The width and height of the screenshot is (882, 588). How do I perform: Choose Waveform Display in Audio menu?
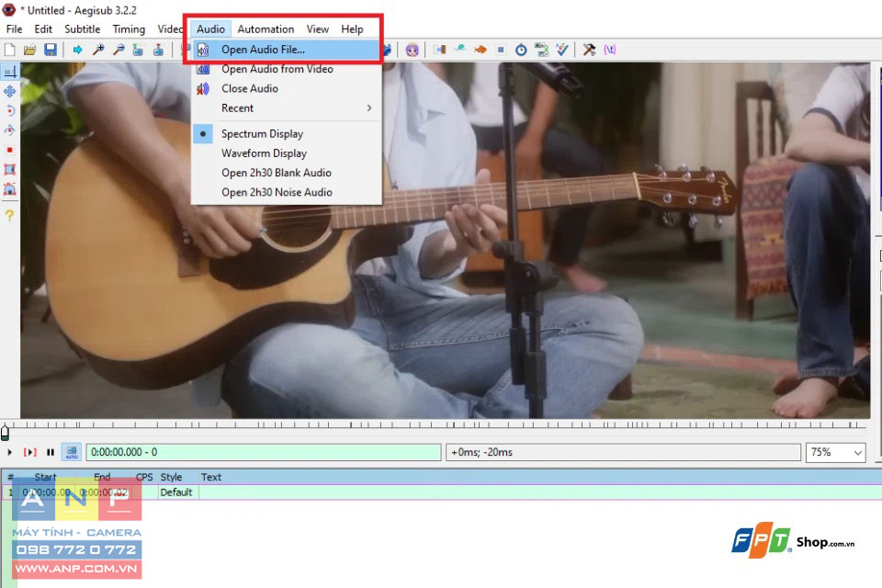[287, 153]
